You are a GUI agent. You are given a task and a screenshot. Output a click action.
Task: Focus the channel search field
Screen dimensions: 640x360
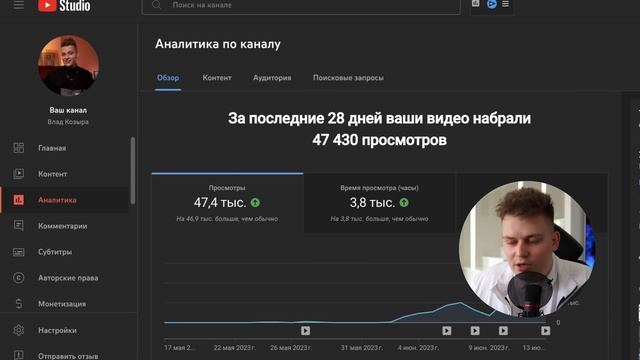tap(301, 6)
